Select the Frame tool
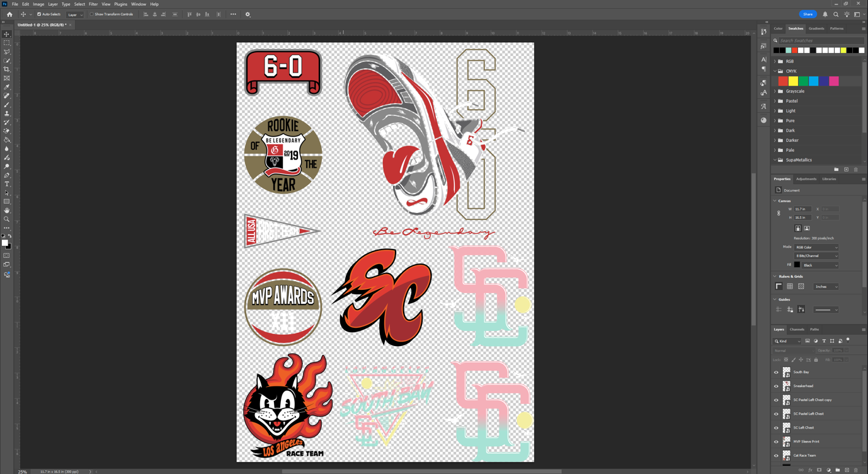This screenshot has width=868, height=474. 7,78
